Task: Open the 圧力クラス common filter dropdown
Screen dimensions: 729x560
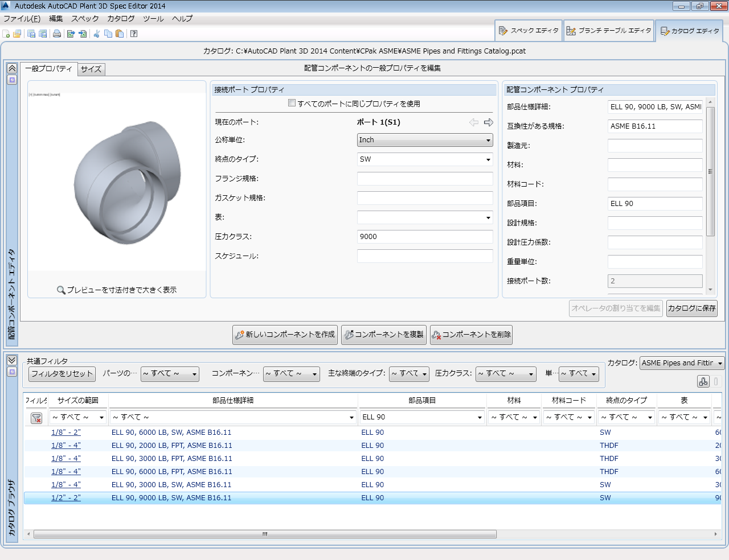Action: [x=506, y=374]
